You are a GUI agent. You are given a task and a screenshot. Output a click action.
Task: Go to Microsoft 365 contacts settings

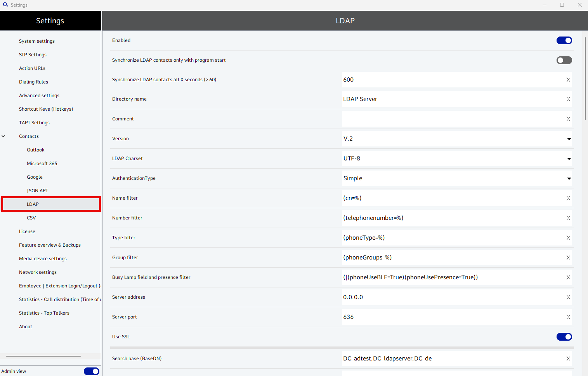click(x=42, y=164)
